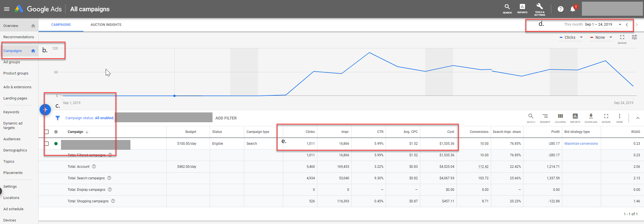This screenshot has height=224, width=644.
Task: Switch to the Campaigns tab
Action: pos(61,25)
